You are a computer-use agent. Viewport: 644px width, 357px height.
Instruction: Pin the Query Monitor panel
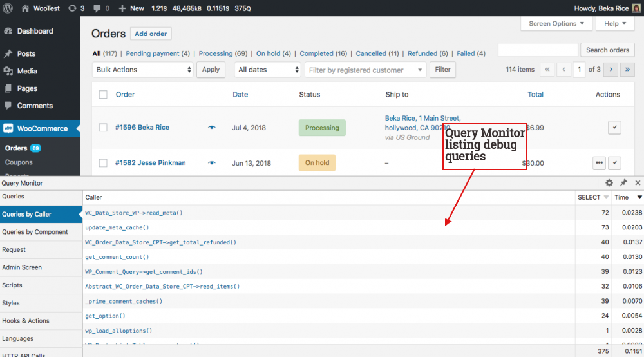tap(623, 183)
